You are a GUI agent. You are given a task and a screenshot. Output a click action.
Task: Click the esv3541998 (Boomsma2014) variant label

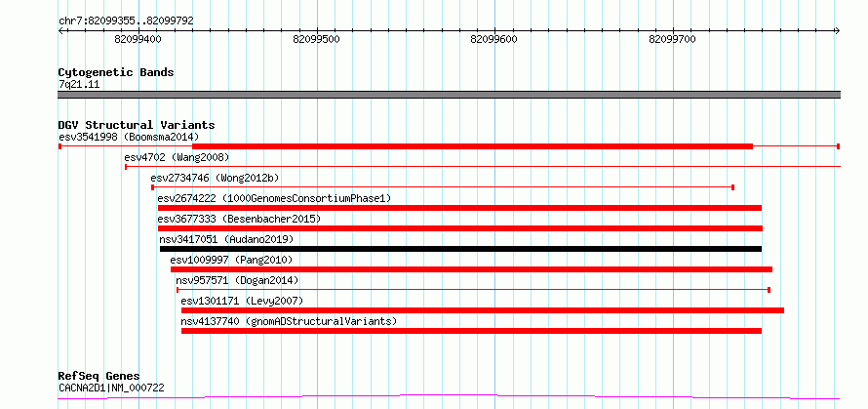pos(129,137)
